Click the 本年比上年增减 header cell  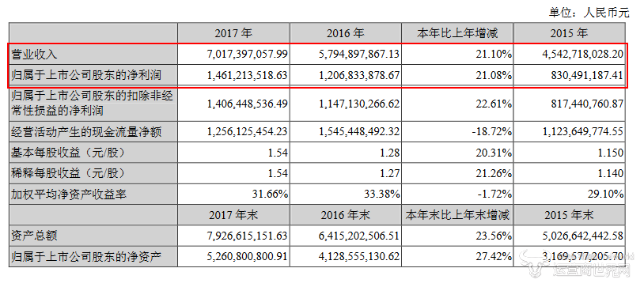[x=457, y=33]
